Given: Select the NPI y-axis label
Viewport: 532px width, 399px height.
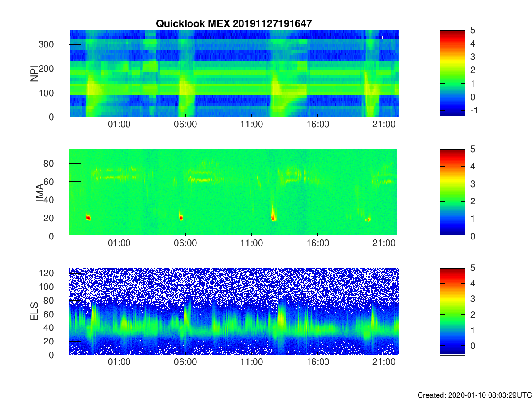Looking at the screenshot, I should (34, 73).
